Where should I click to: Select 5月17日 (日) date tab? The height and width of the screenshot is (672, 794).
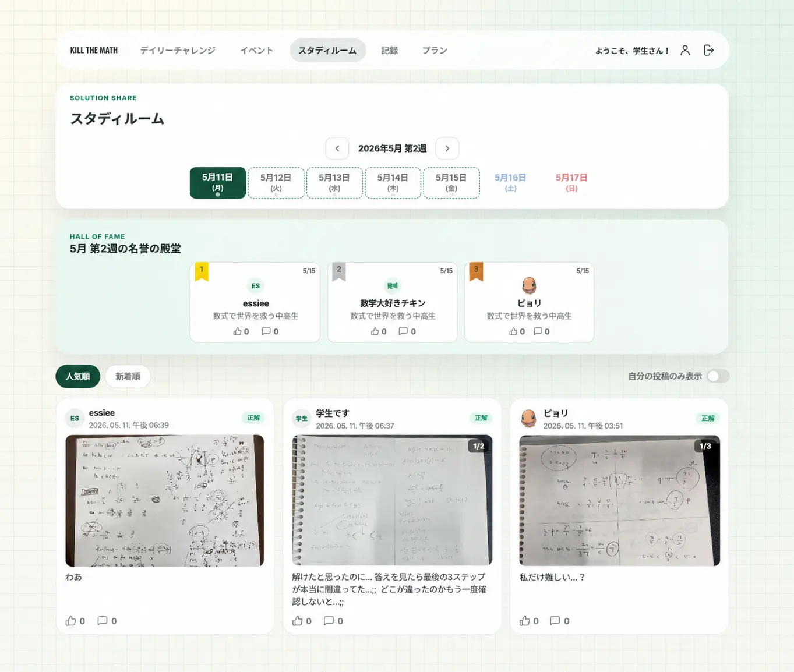(571, 183)
